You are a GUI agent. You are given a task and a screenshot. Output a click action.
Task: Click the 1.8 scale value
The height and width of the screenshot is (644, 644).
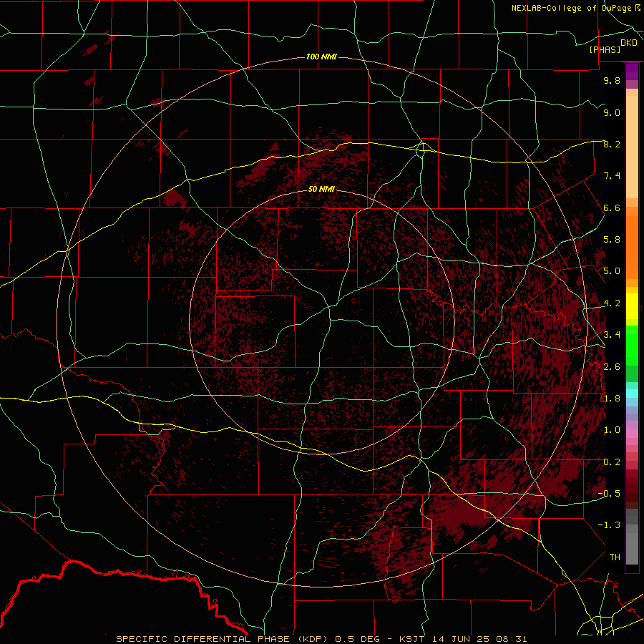tap(612, 399)
